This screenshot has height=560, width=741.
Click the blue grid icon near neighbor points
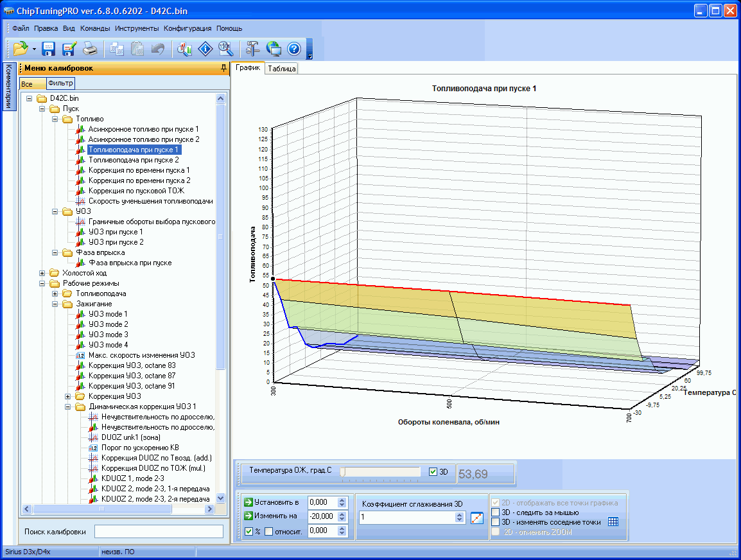pyautogui.click(x=613, y=522)
